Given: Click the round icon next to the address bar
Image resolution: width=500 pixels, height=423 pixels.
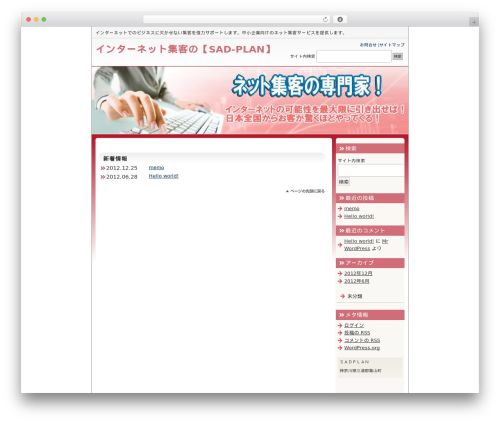Looking at the screenshot, I should coord(340,20).
